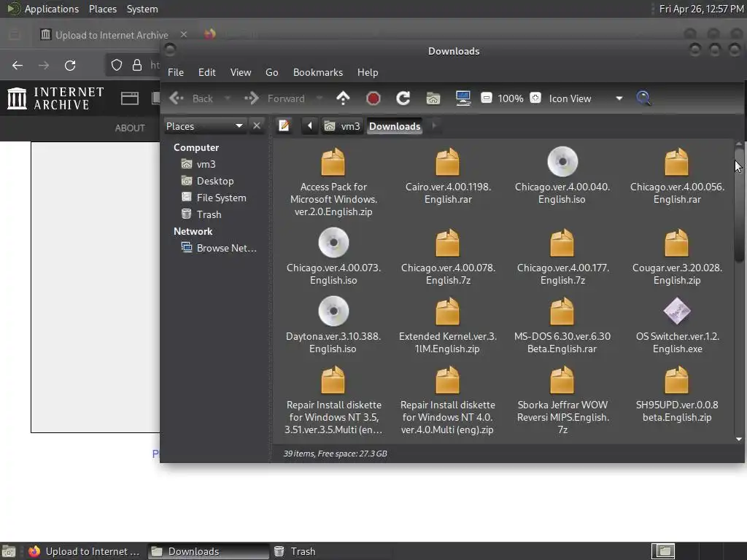747x560 pixels.
Task: Select Chicago.ver.4.00.177.English.7z archive icon
Action: point(562,243)
